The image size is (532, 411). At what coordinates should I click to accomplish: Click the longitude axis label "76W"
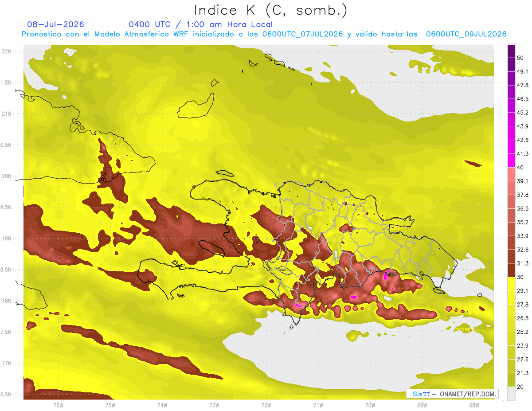[x=58, y=405]
